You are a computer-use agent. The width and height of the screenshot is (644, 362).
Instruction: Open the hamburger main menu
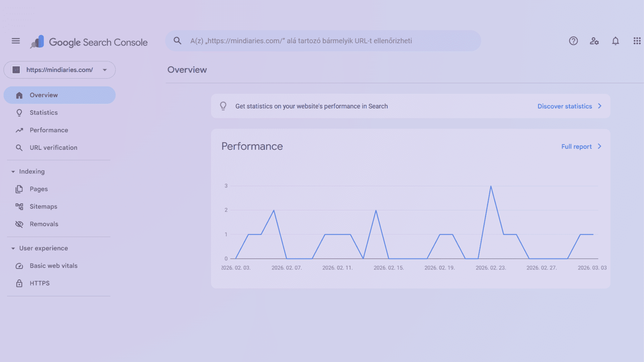16,41
